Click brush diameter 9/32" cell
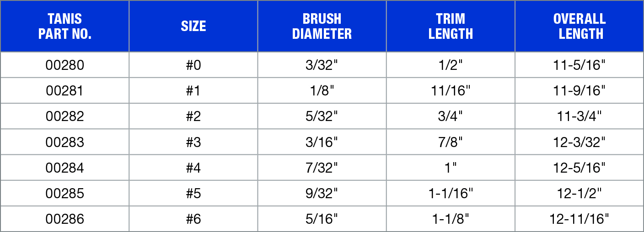 click(x=322, y=193)
